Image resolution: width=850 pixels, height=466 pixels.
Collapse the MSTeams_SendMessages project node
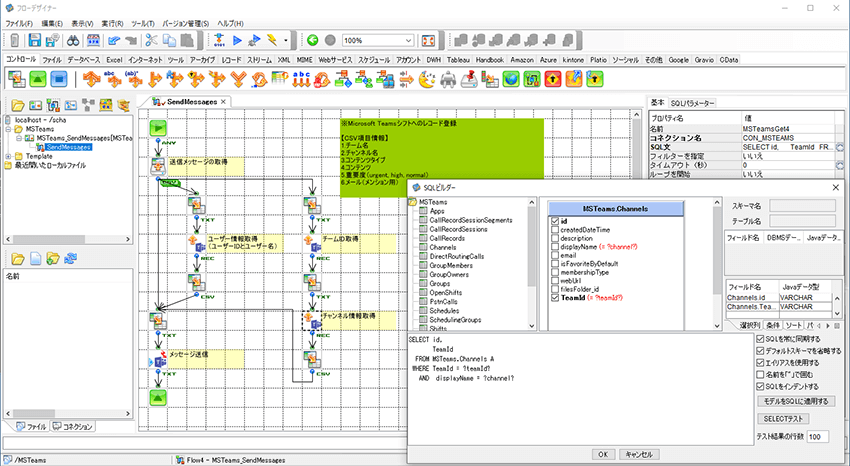pos(19,138)
